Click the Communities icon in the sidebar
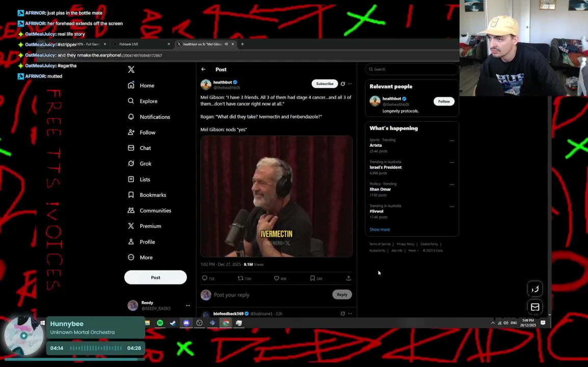The height and width of the screenshot is (367, 588). (131, 211)
